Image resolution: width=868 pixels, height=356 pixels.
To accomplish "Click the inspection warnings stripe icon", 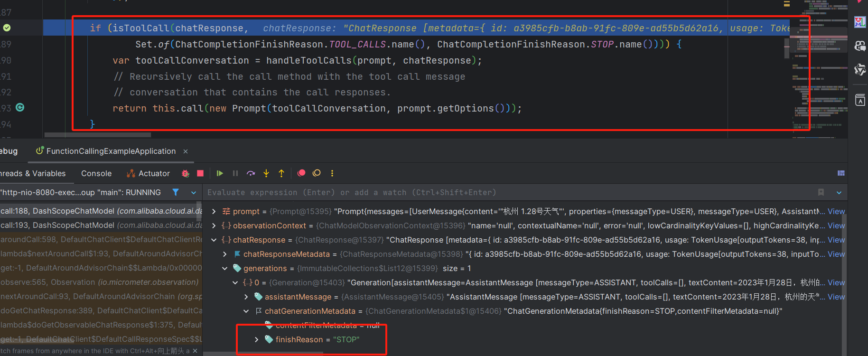I will coord(787,4).
